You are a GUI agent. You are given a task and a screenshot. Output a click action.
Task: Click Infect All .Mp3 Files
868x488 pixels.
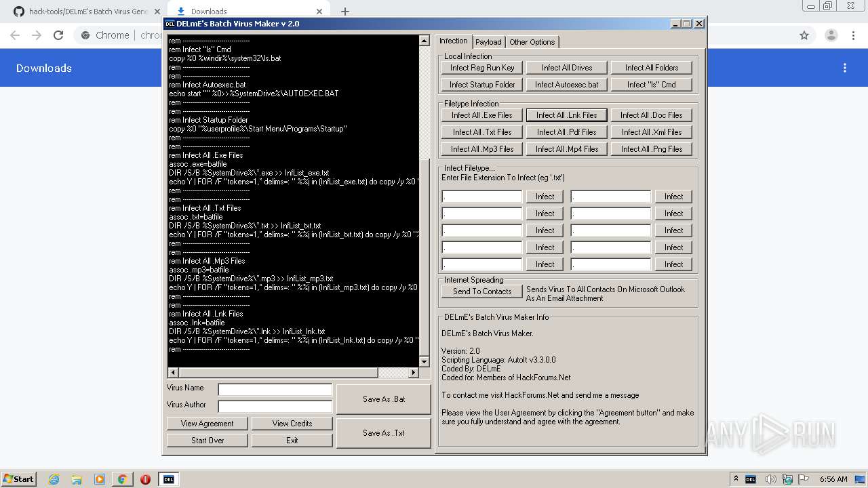482,149
